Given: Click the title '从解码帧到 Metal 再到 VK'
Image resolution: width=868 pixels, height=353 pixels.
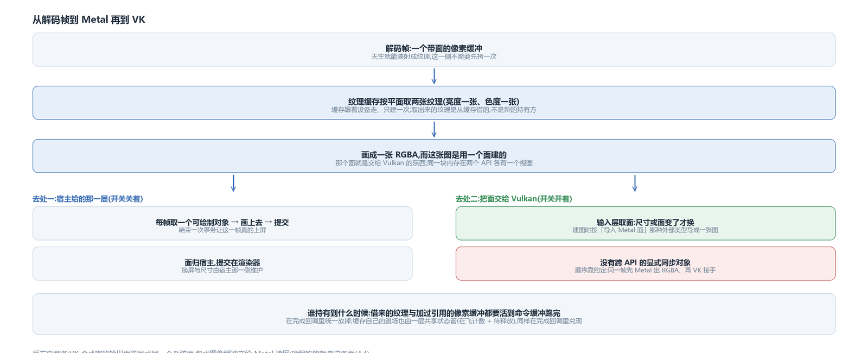Looking at the screenshot, I should click(89, 20).
